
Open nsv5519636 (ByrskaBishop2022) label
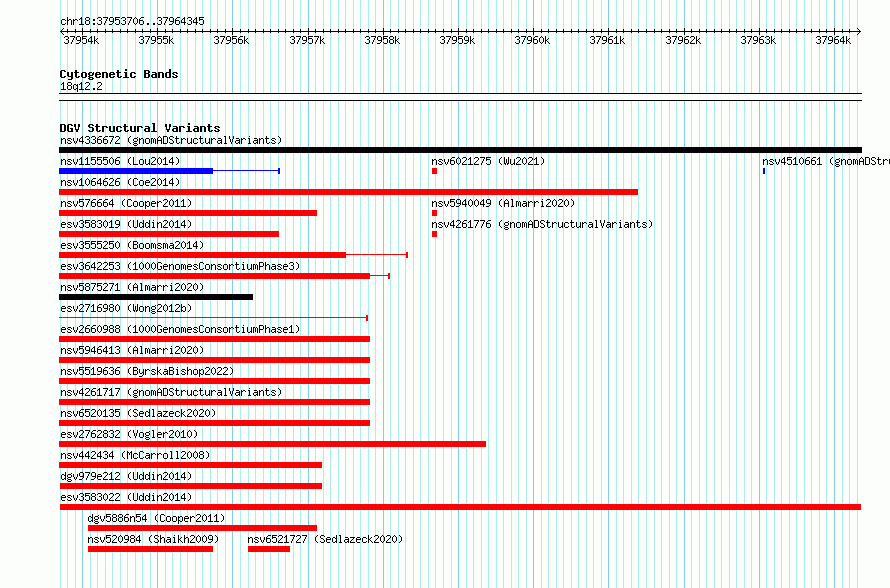click(x=147, y=371)
